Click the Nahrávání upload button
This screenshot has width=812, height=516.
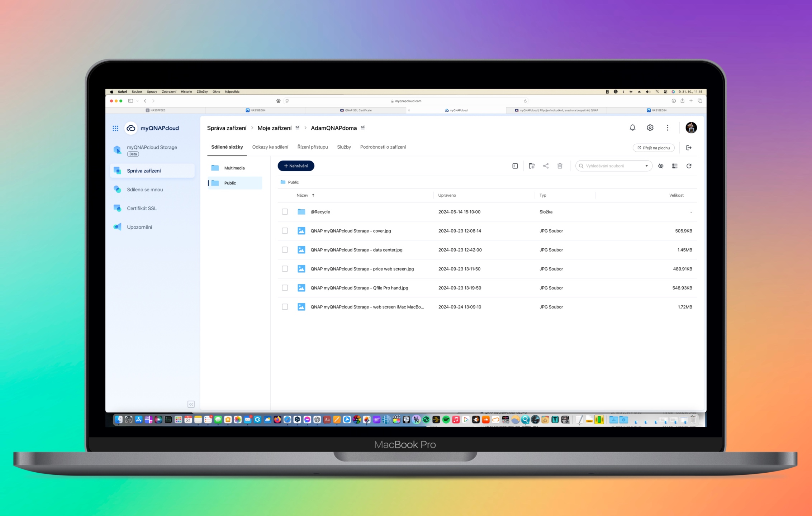pyautogui.click(x=296, y=166)
